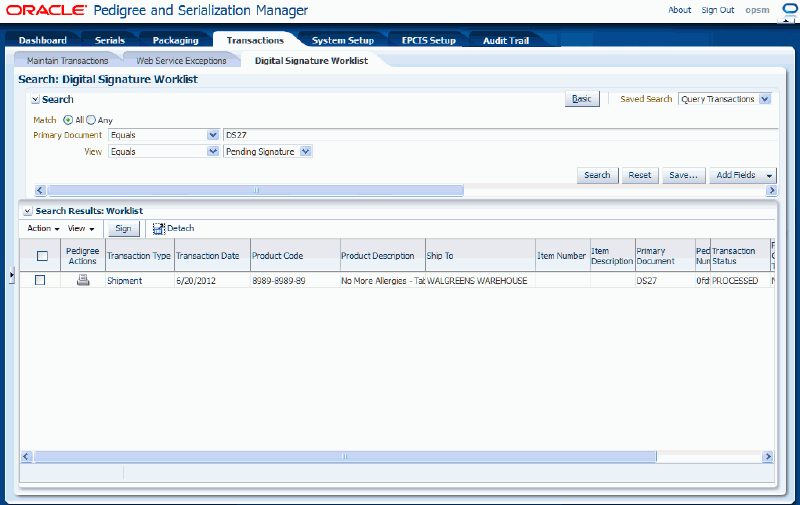This screenshot has width=800, height=505.
Task: Switch to the Serials tab
Action: [110, 40]
